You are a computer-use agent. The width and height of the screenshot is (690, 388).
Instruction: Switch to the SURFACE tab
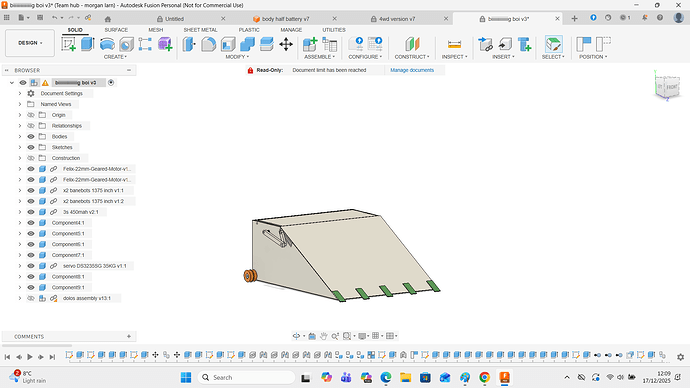click(116, 30)
